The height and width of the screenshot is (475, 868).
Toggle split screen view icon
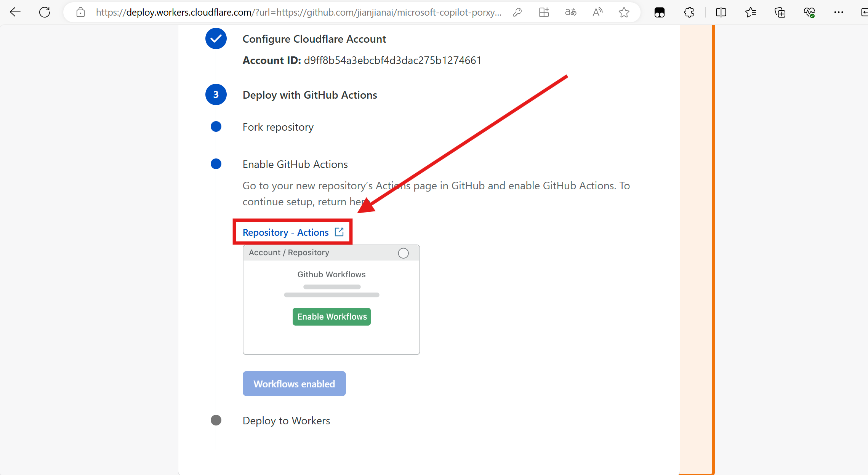(721, 13)
